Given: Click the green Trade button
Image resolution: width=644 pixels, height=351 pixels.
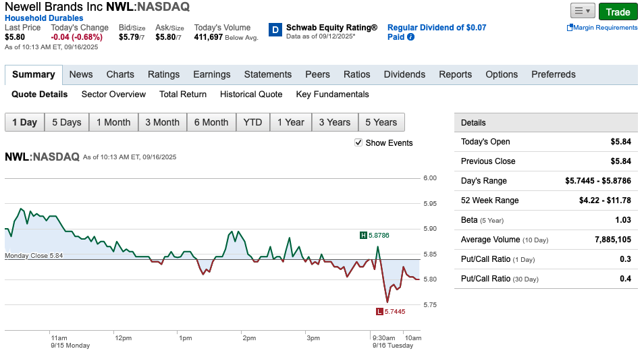Looking at the screenshot, I should 618,11.
